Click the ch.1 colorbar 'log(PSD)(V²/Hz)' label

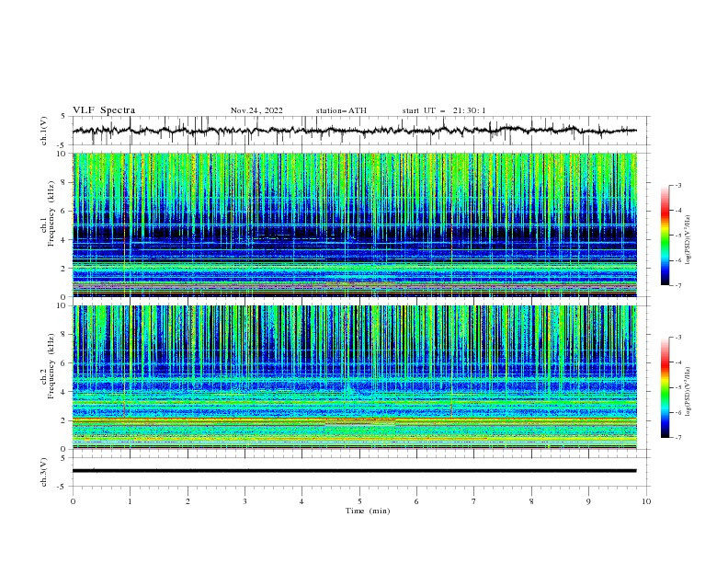688,240
